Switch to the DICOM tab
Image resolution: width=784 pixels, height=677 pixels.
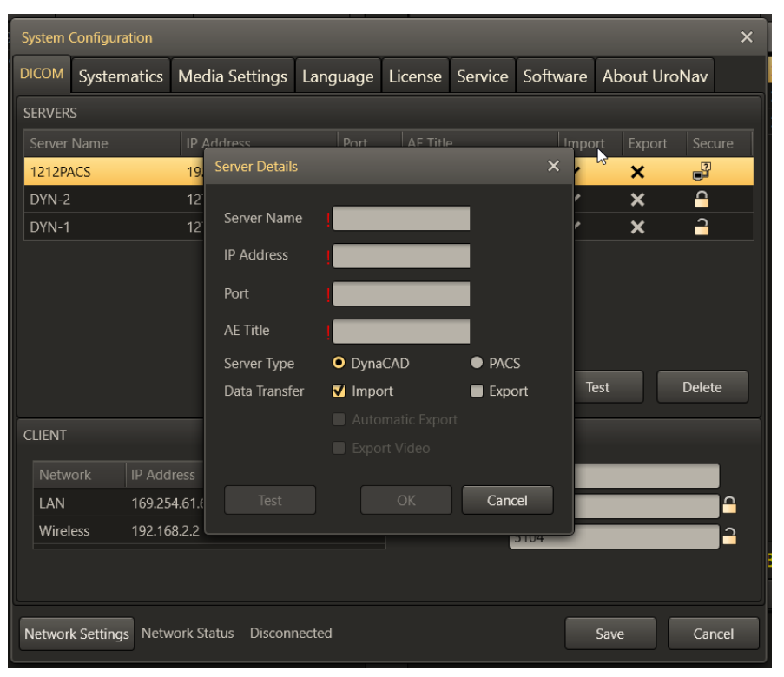tap(42, 74)
